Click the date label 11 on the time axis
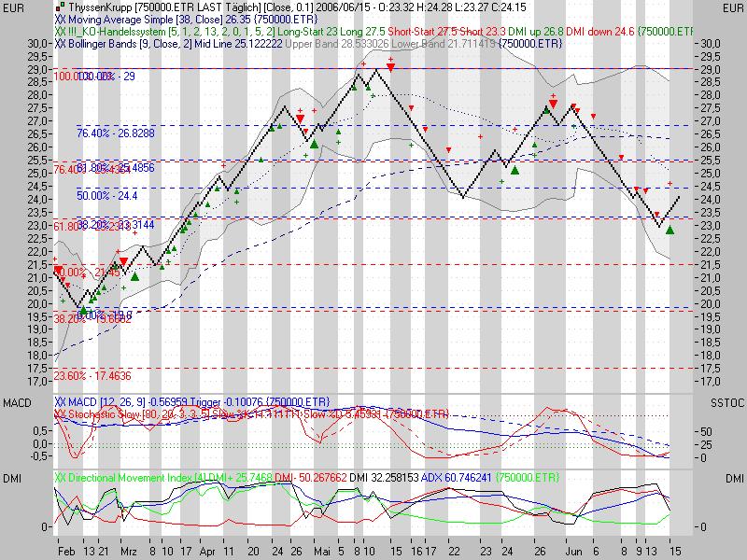Image resolution: width=747 pixels, height=560 pixels. [x=229, y=552]
